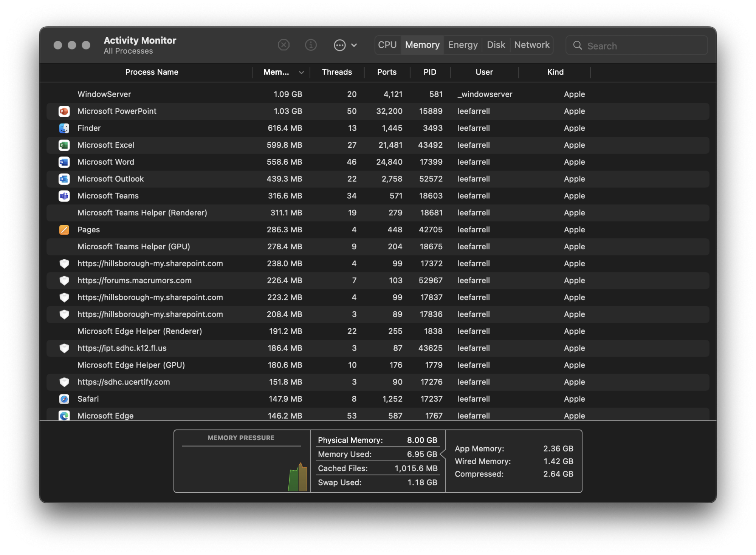Switch to the CPU tab

coord(387,45)
